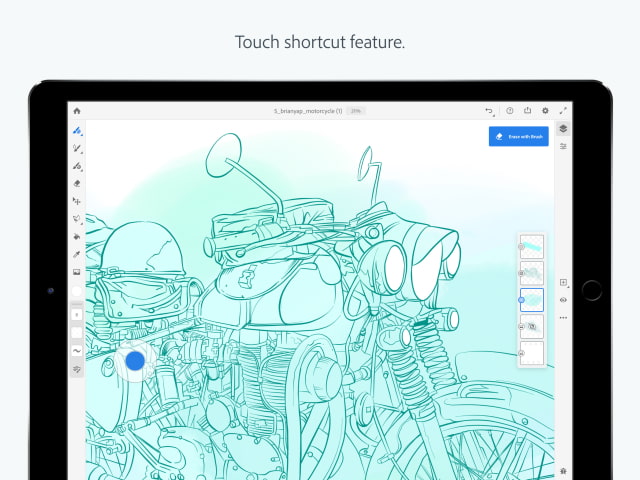Open the Layer Properties sliders panel
Screen dimensions: 640x480
(563, 147)
